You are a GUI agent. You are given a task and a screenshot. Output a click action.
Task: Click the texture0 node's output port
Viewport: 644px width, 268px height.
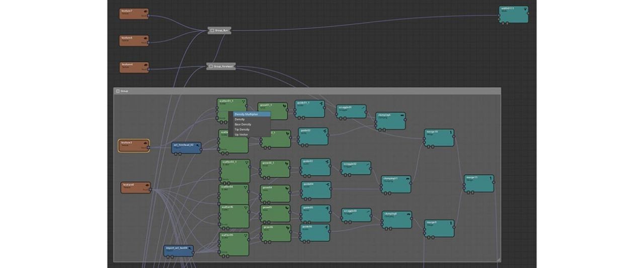click(150, 190)
